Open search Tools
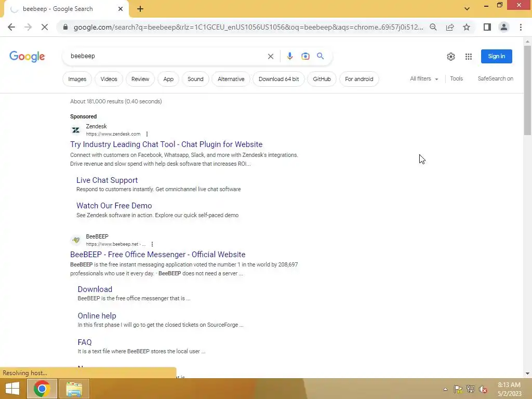The image size is (532, 399). tap(456, 79)
